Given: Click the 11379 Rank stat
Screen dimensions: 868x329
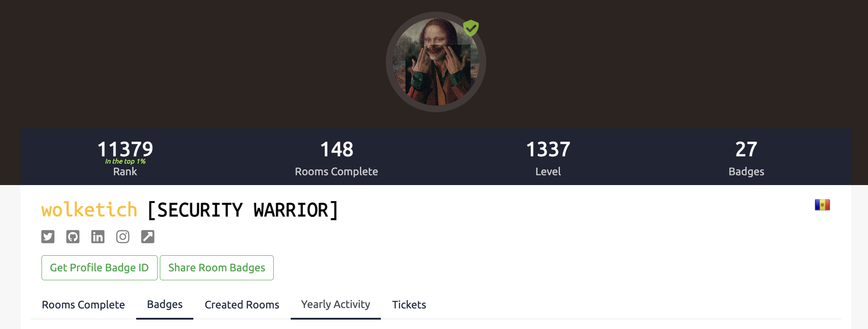Looking at the screenshot, I should [x=125, y=158].
